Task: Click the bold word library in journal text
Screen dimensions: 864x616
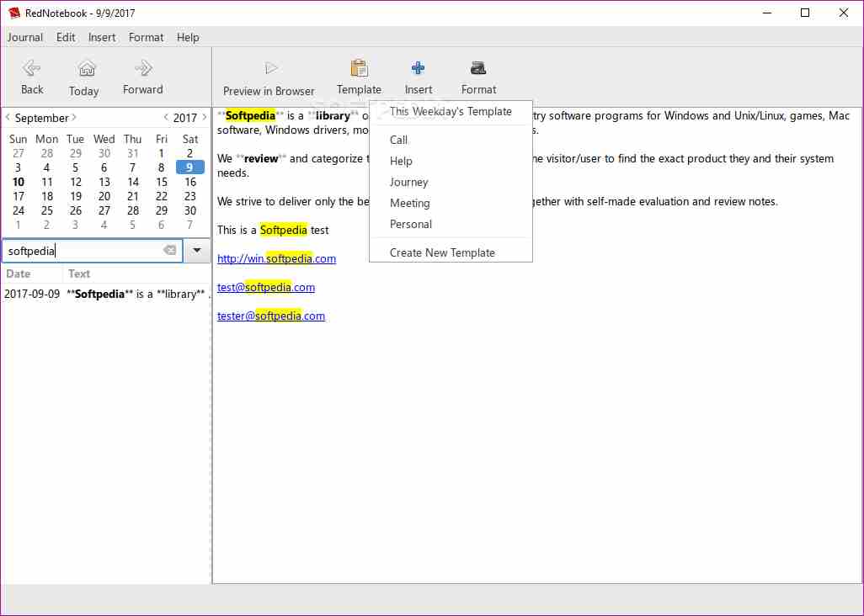Action: point(333,115)
